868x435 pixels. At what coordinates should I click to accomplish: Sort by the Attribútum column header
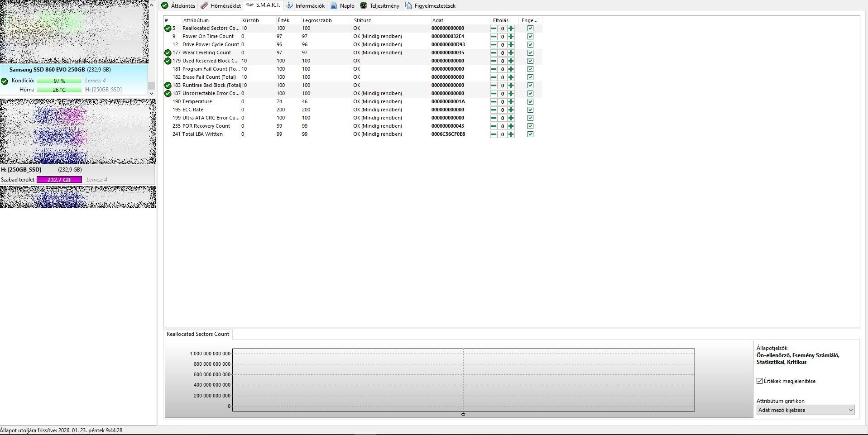pyautogui.click(x=211, y=20)
